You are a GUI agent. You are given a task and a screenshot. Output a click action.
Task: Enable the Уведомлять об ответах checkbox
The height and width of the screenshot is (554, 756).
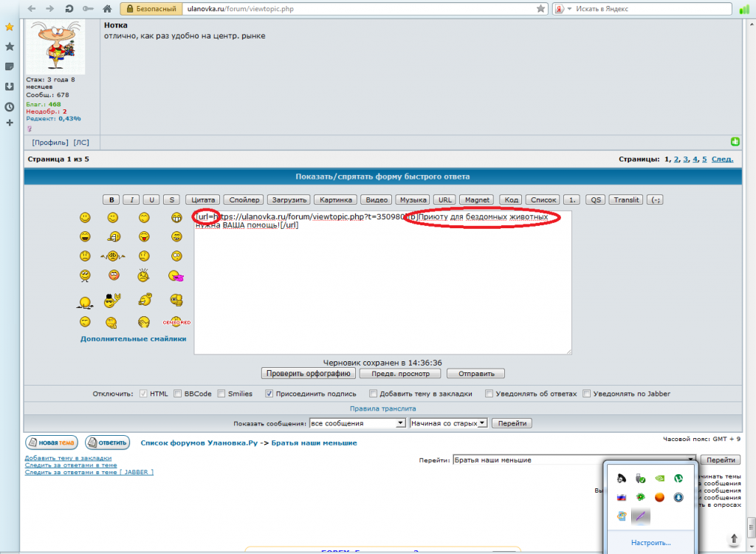click(489, 393)
